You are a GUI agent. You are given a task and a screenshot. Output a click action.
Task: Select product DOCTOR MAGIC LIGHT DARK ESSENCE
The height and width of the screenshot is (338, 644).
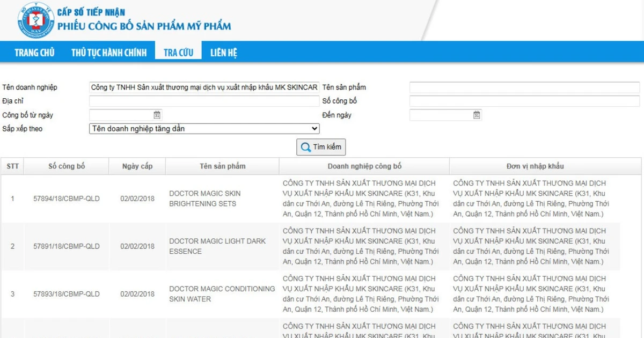tap(217, 246)
